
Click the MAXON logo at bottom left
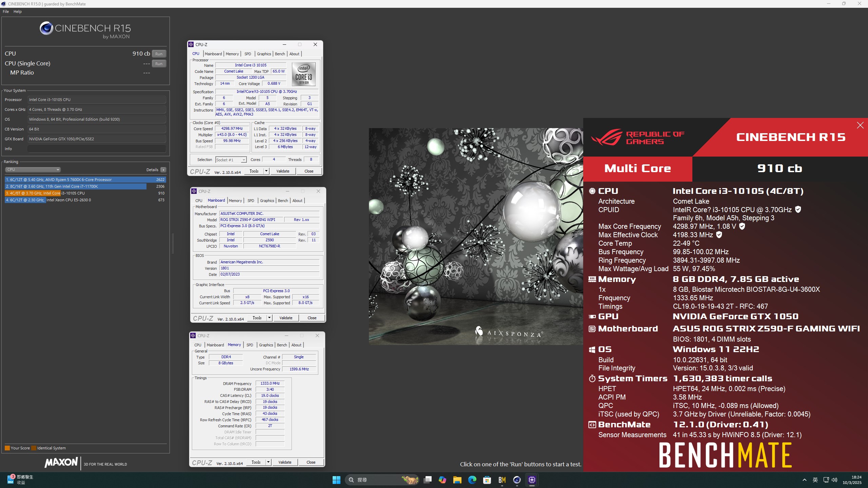[61, 462]
